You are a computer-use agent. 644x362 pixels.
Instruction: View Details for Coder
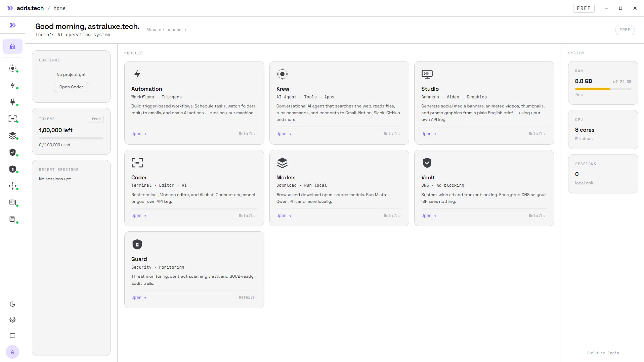[x=247, y=216]
